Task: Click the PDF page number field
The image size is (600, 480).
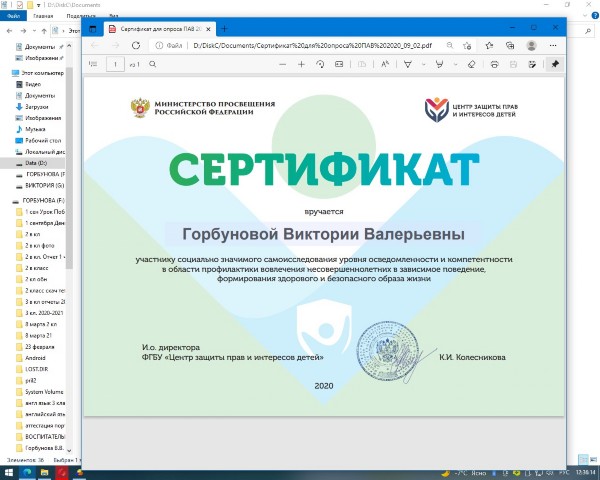Action: pos(117,64)
